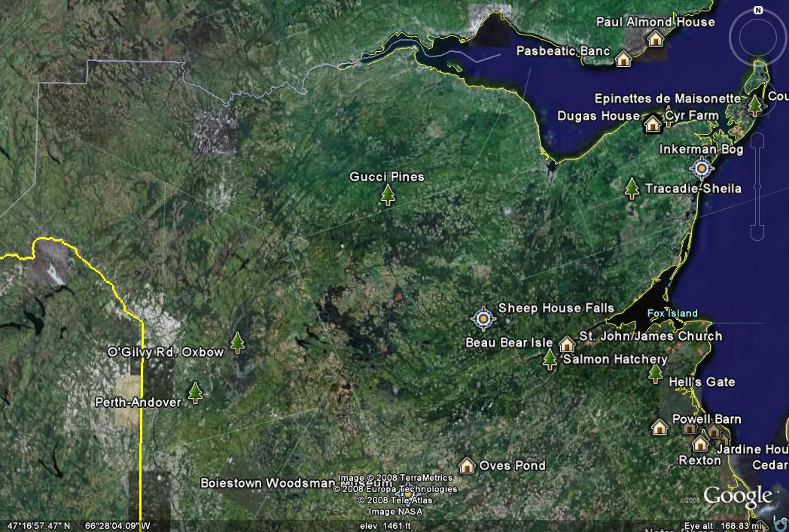Select the O'Gilvy Rd. Oxbow tree placemark
The width and height of the screenshot is (789, 532).
[x=238, y=342]
